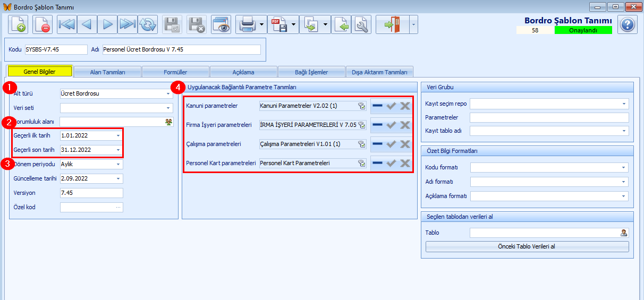Click into the Versiyon input field
Image resolution: width=644 pixels, height=300 pixels.
click(x=91, y=193)
